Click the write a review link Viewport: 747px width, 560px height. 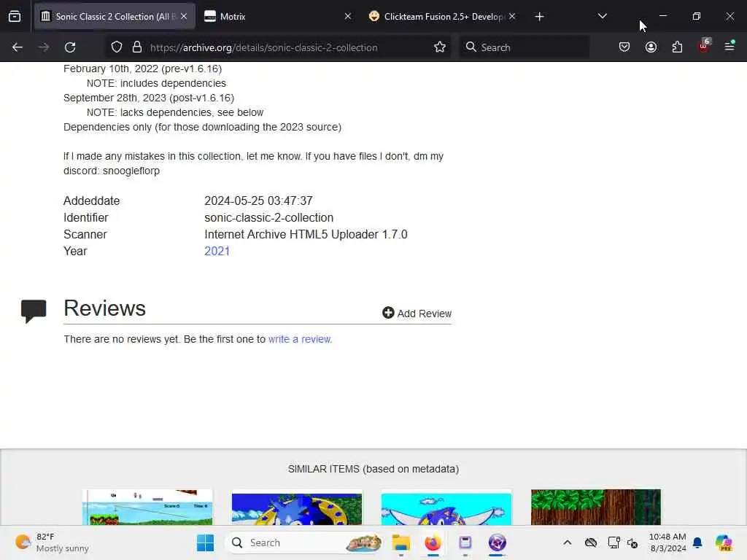(300, 339)
